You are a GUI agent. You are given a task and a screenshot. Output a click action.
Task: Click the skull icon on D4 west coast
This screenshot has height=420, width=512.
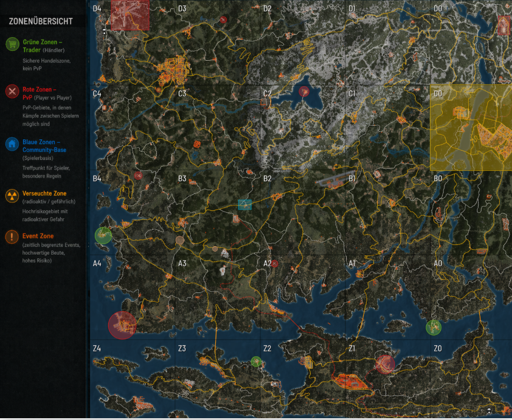coord(105,32)
